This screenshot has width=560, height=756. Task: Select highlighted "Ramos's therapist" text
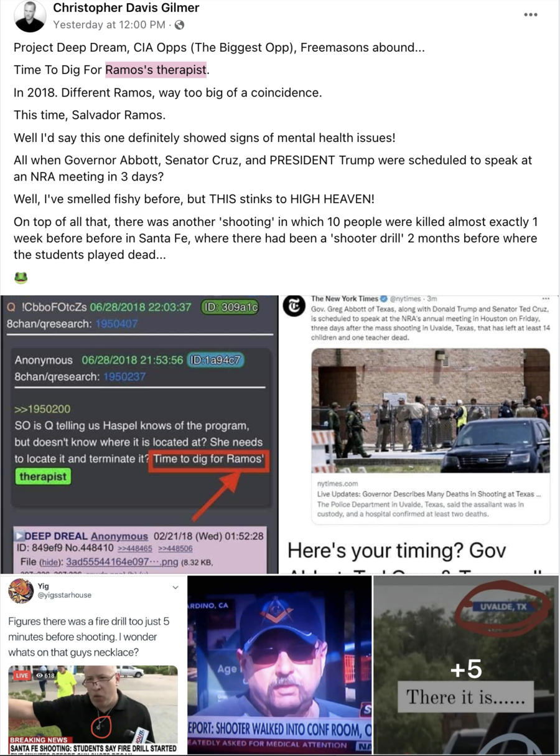[156, 70]
